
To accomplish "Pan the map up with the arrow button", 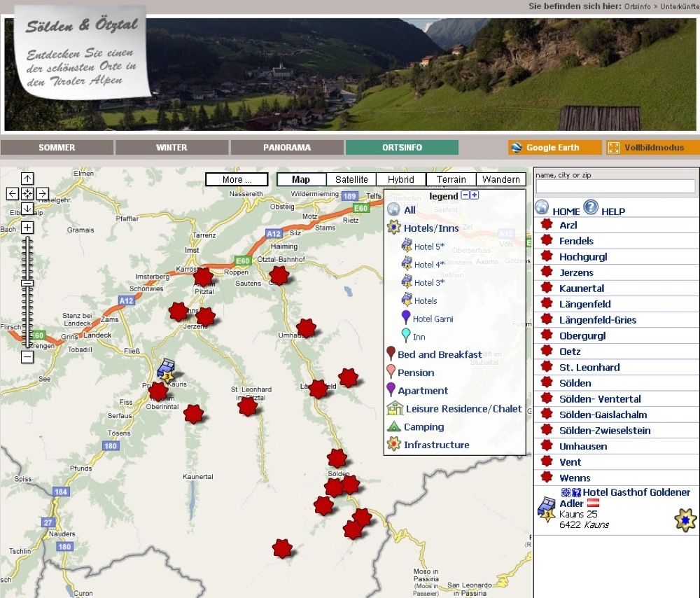I will tap(27, 179).
